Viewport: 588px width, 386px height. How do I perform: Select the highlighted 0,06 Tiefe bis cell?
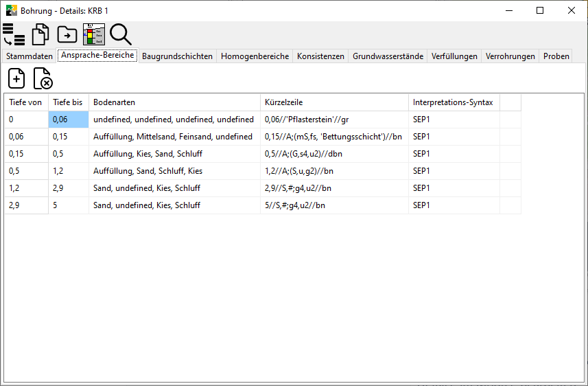click(x=69, y=120)
